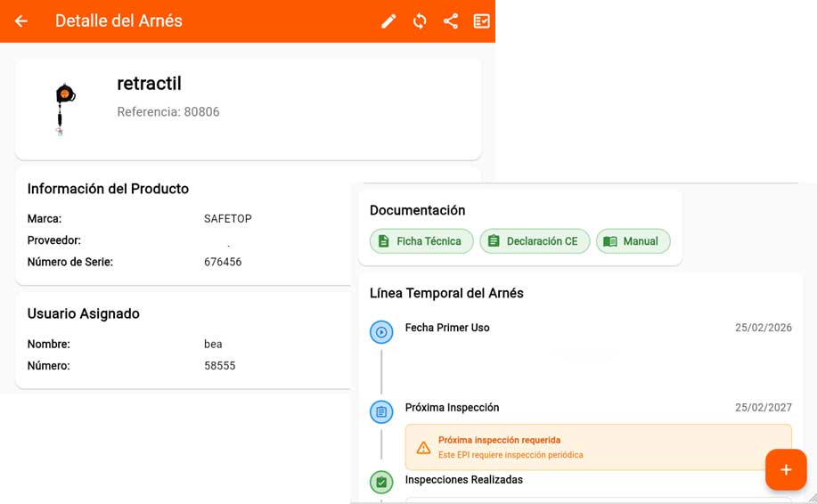
Task: Click the serial number '676456'
Action: pos(223,262)
